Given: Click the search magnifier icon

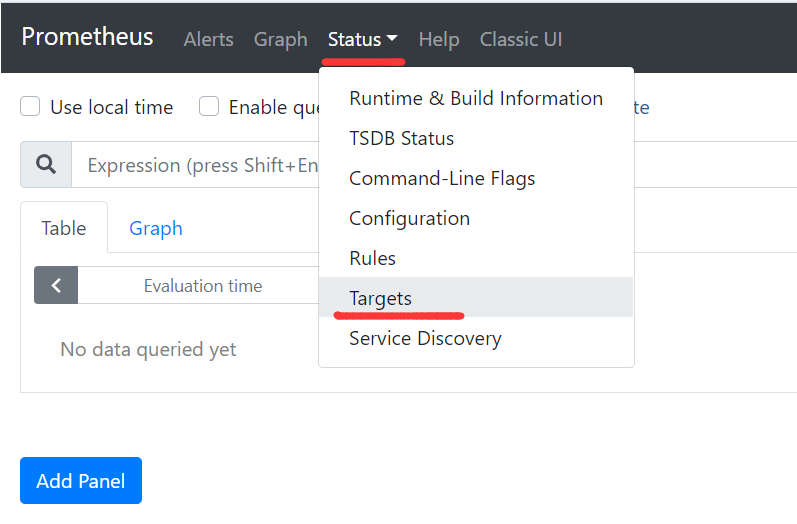Looking at the screenshot, I should 46,165.
